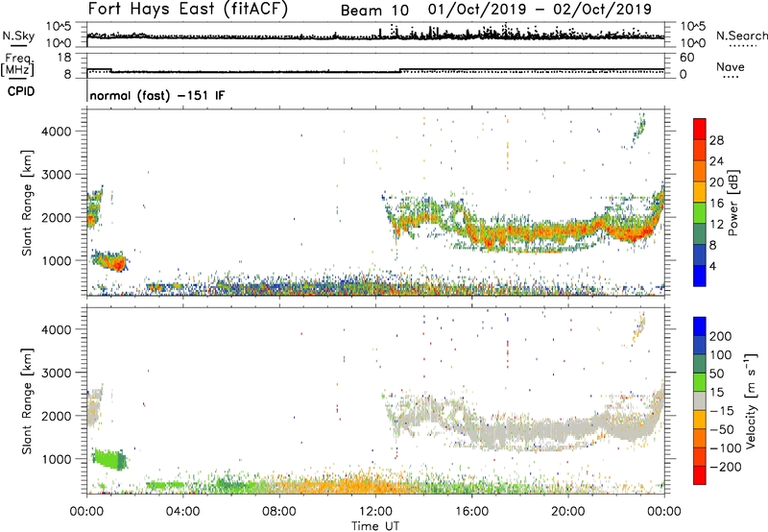The image size is (768, 532).
Task: Click the 'Velocity [m s-1]' color bar label
Action: pos(751,400)
